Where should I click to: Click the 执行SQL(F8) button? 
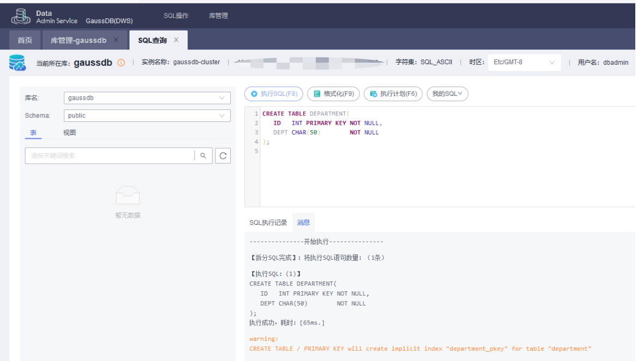[274, 94]
